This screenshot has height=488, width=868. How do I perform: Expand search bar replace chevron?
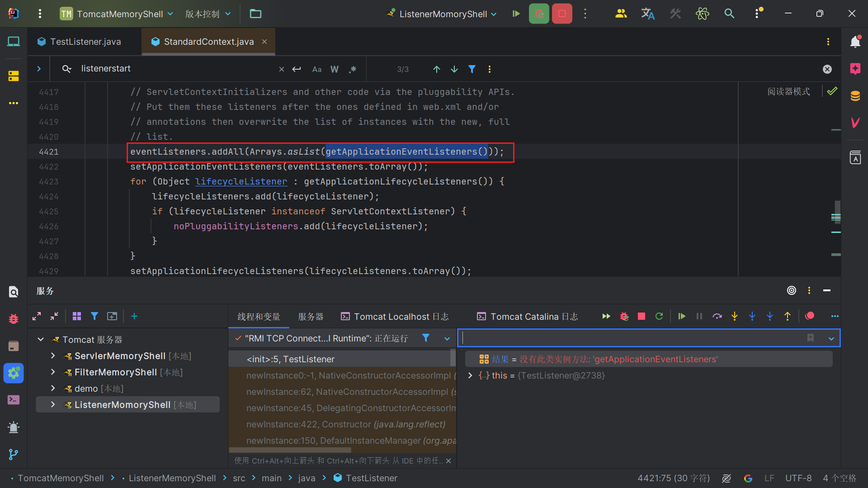[x=39, y=69]
